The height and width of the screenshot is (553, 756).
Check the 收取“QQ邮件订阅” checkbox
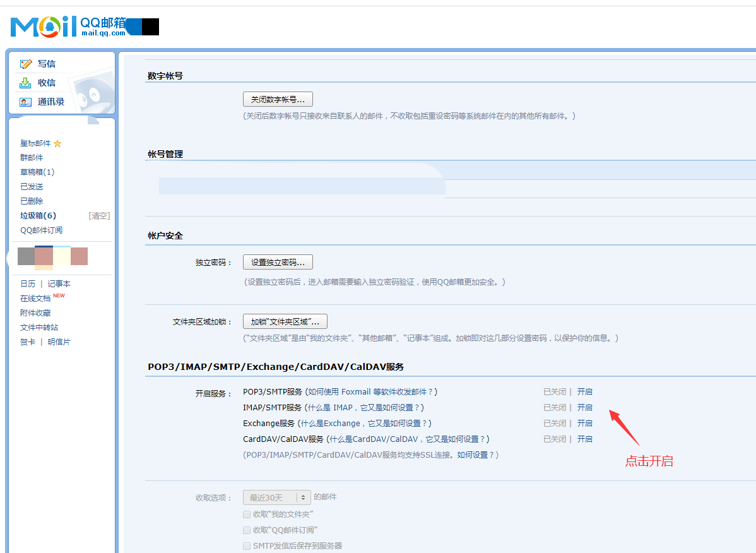click(247, 530)
